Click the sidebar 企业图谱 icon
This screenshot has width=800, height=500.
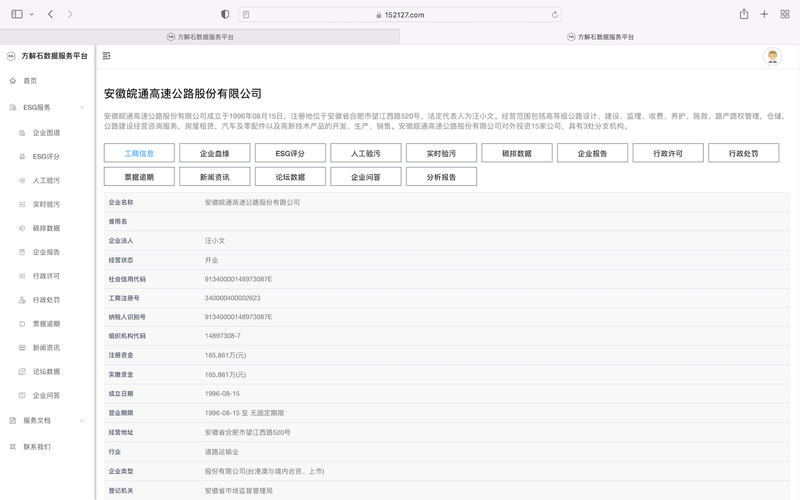22,133
